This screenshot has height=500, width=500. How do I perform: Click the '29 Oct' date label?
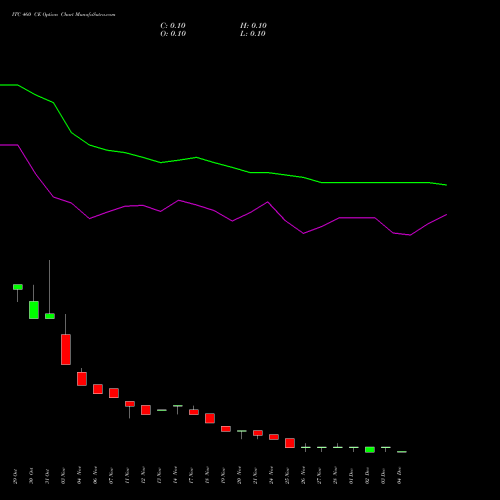click(15, 476)
